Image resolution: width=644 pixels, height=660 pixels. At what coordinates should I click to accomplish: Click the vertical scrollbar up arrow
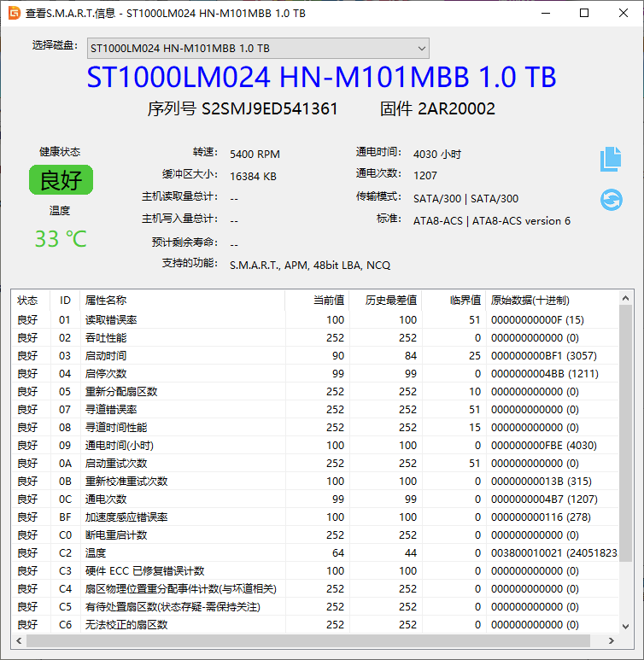(625, 298)
